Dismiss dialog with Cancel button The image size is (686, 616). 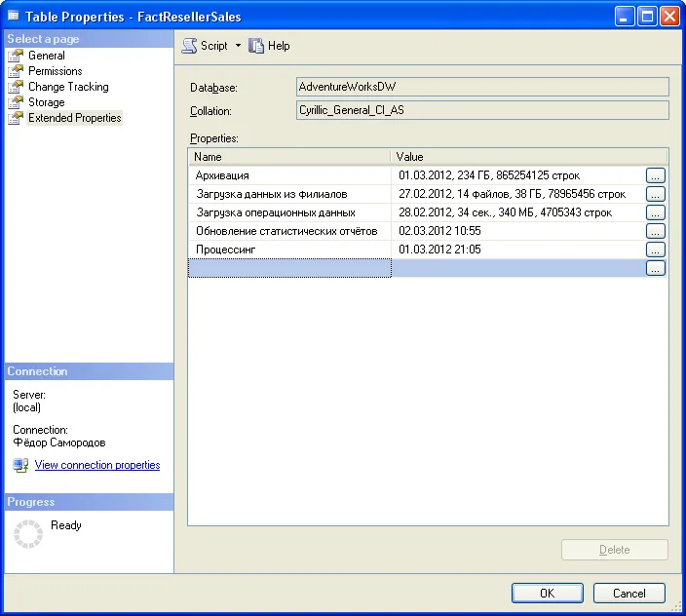pos(629,594)
